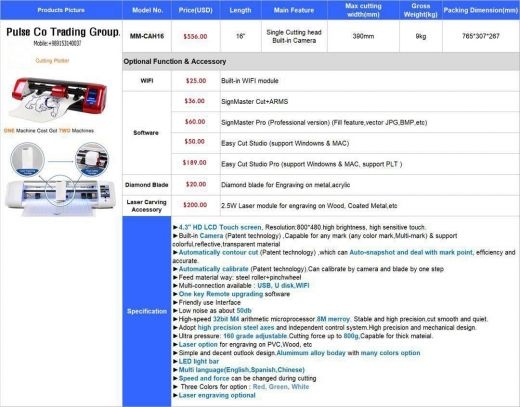This screenshot has width=520, height=407.
Task: Click the 4.3" HD LCD Touch screen text
Action: tap(220, 227)
